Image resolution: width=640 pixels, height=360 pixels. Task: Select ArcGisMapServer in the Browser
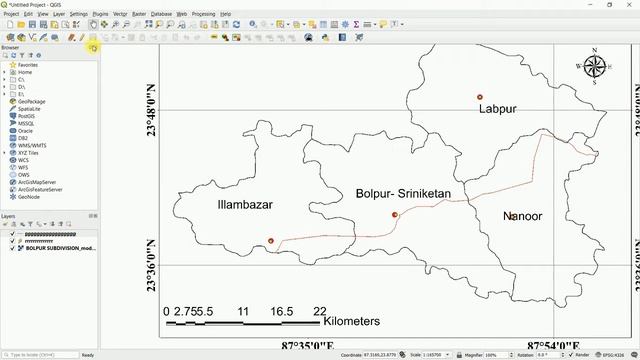click(x=37, y=182)
